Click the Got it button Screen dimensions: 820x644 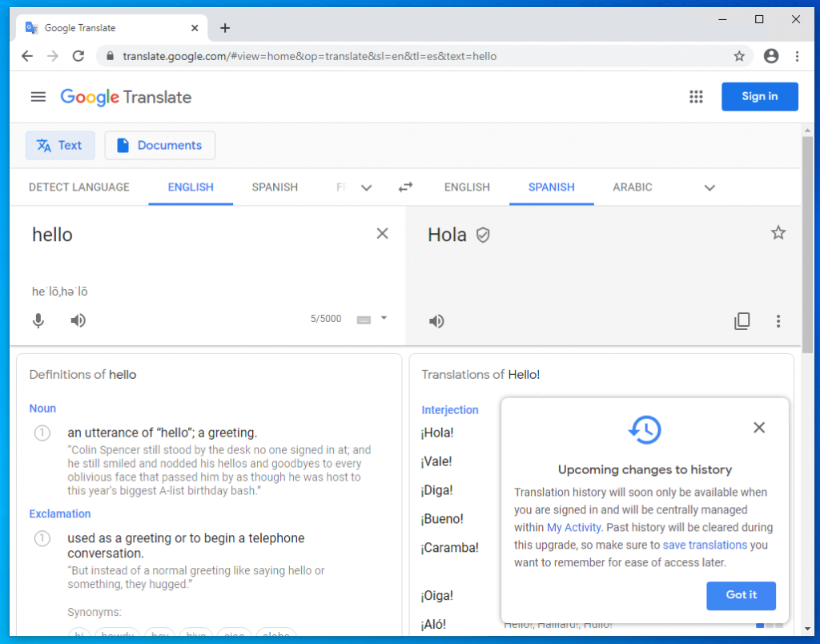[x=741, y=595]
